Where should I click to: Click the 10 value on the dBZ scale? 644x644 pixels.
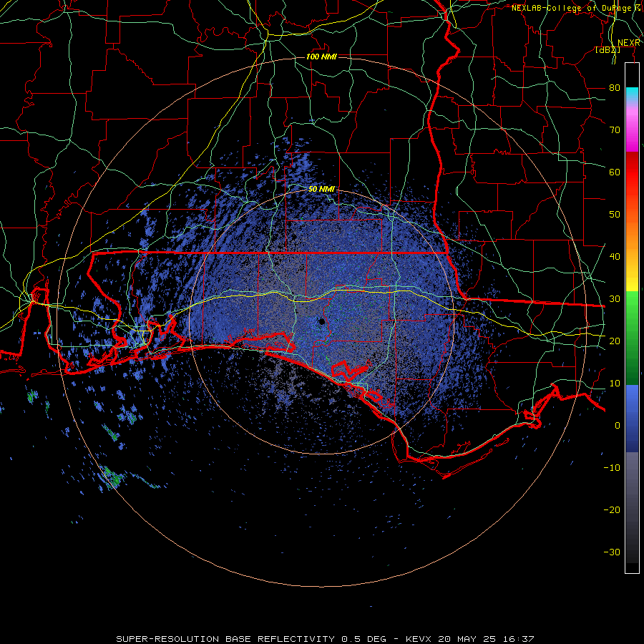[615, 384]
